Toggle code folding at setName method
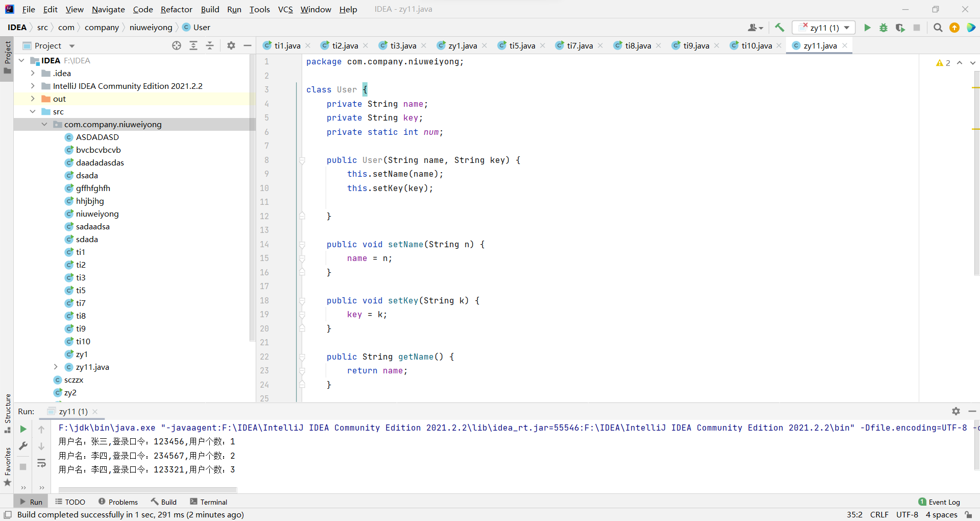 302,245
